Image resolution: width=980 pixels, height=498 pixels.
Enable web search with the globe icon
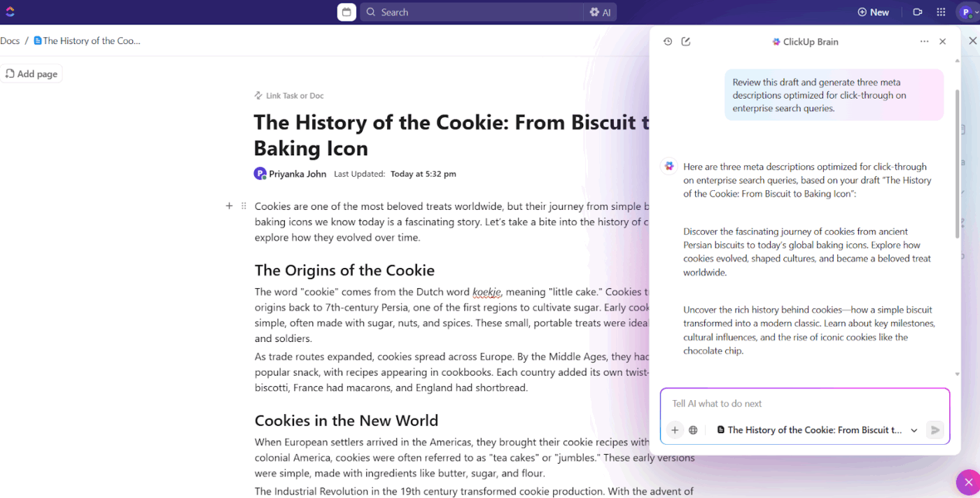click(x=693, y=429)
